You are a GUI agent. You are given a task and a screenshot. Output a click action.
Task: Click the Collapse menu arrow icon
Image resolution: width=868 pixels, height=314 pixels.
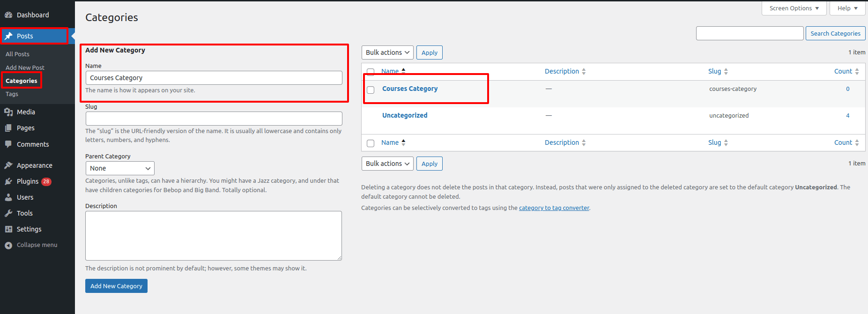click(x=8, y=245)
